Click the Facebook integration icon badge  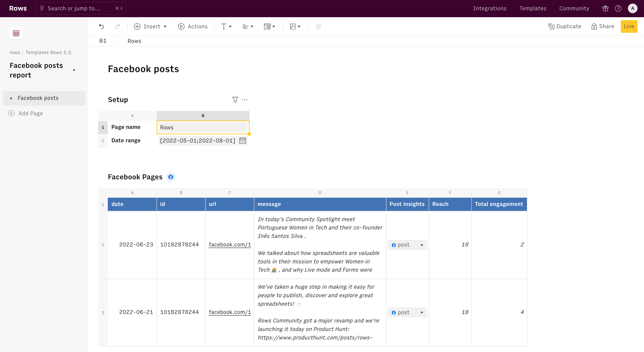(171, 177)
